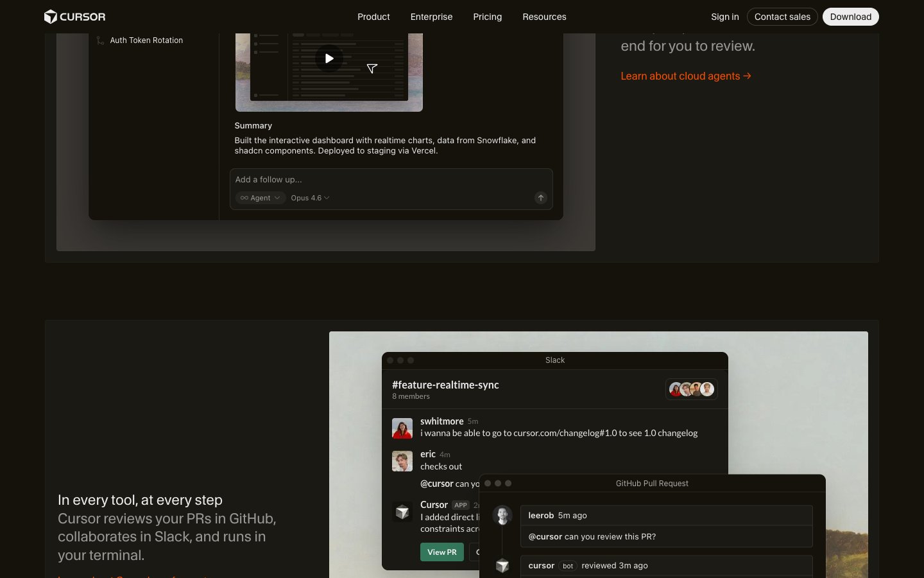Click the Contact sales button

[782, 17]
